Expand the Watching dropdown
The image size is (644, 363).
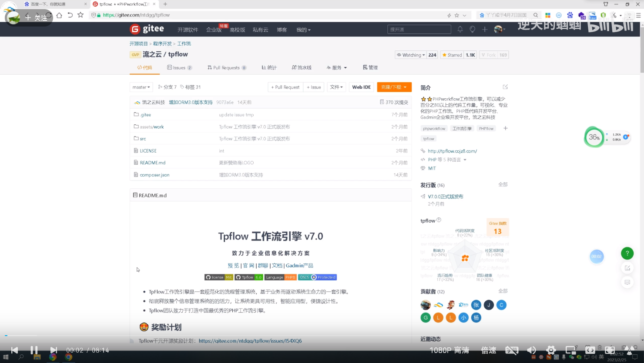pyautogui.click(x=410, y=55)
